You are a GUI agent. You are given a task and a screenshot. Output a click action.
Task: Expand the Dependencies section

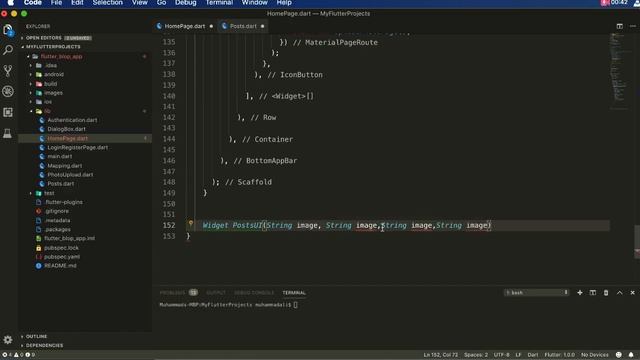tap(44, 345)
